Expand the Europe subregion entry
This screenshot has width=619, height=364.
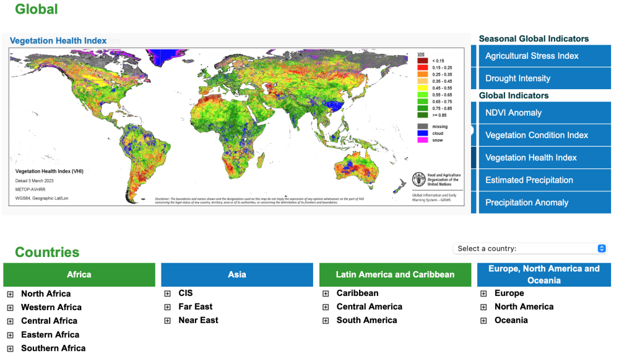point(483,293)
